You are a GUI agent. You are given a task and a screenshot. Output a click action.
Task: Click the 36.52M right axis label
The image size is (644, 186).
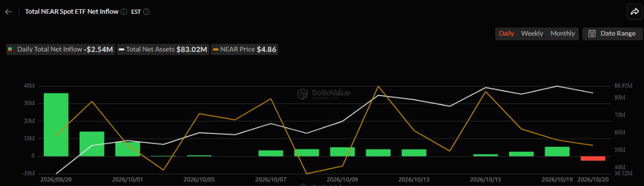624,174
